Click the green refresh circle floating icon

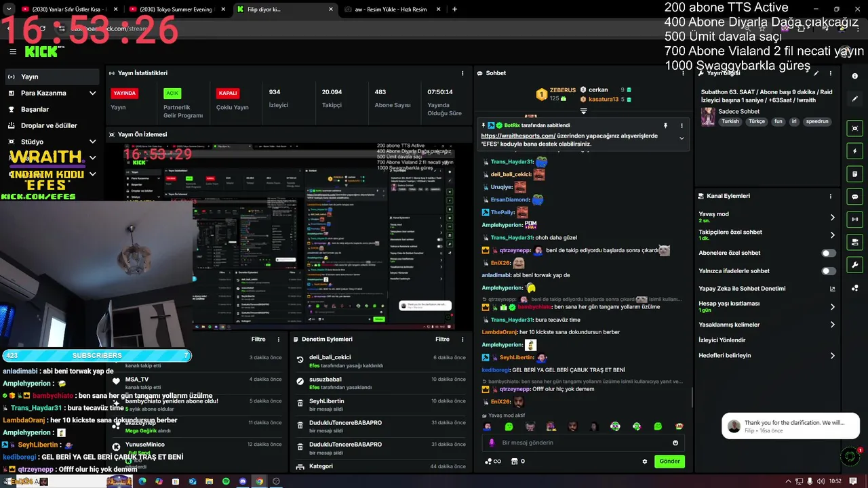850,457
